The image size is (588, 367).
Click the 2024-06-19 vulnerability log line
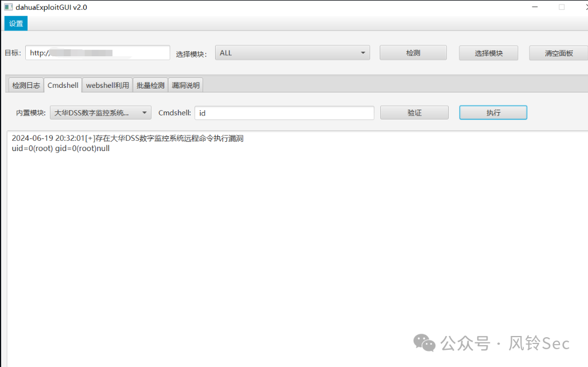[x=127, y=138]
